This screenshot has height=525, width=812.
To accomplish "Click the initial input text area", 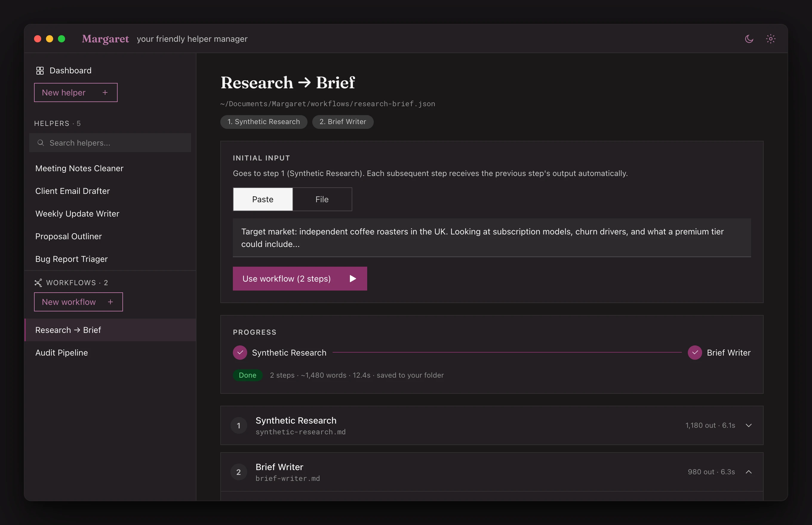I will tap(492, 238).
